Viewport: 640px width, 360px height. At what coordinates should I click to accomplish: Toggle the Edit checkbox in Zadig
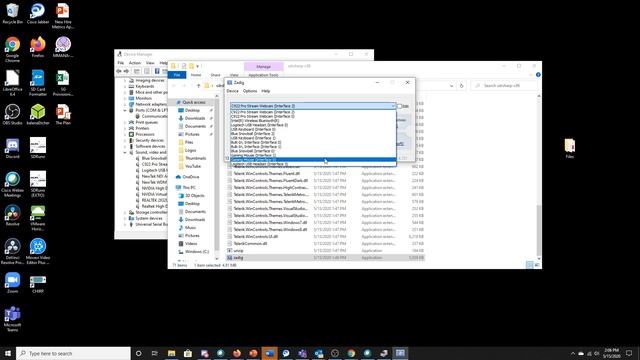click(x=400, y=106)
